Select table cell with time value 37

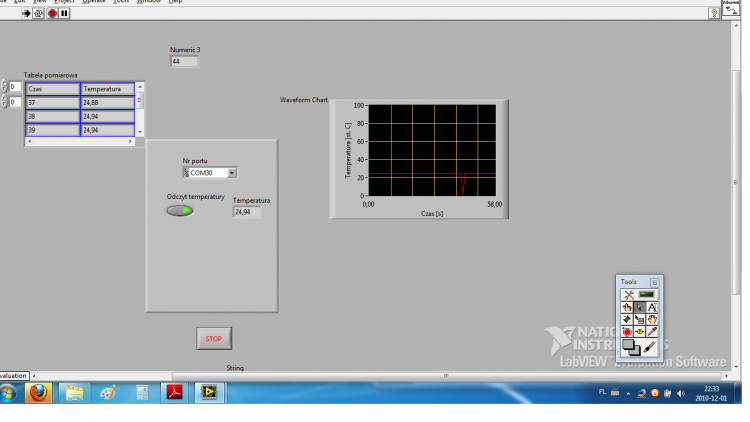tap(53, 103)
